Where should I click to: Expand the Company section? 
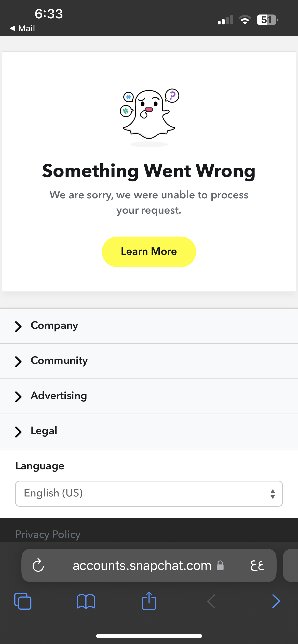coord(149,326)
